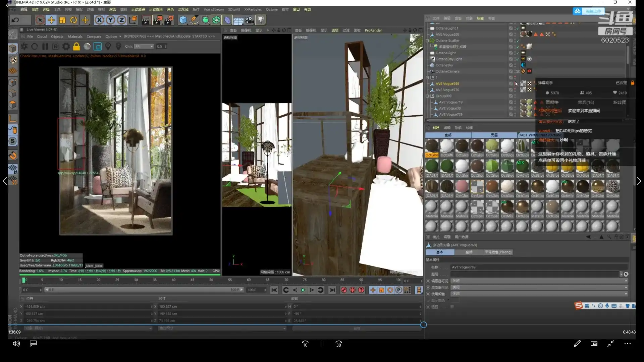The width and height of the screenshot is (644, 362).
Task: Open the Chn DL channel dropdown
Action: [144, 46]
